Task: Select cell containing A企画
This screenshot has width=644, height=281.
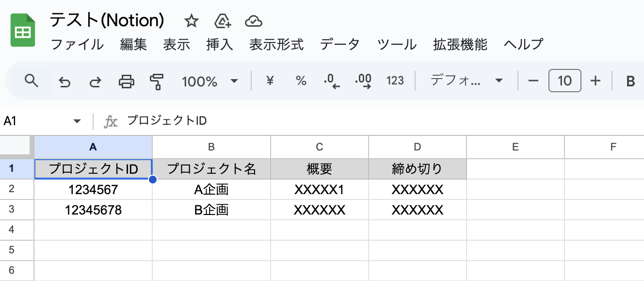Action: (211, 190)
